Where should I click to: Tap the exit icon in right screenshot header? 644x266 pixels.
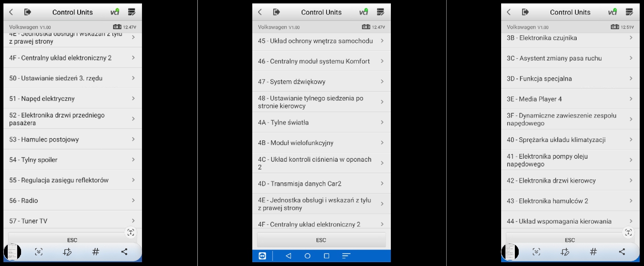tap(525, 12)
